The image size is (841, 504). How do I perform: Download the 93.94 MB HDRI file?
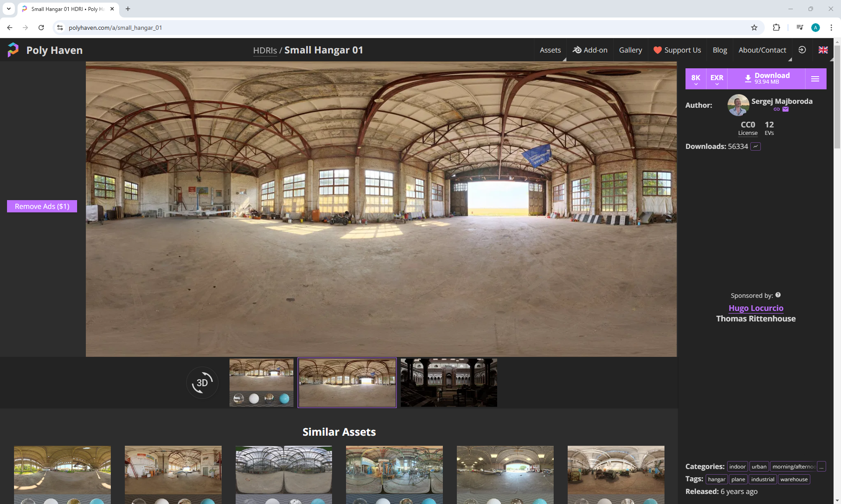[767, 79]
